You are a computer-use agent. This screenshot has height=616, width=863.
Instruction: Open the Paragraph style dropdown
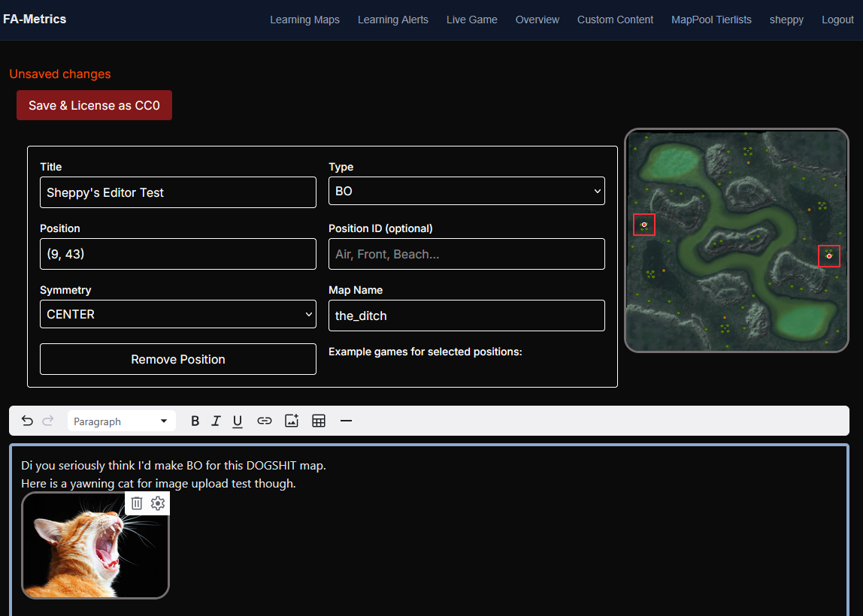click(121, 421)
